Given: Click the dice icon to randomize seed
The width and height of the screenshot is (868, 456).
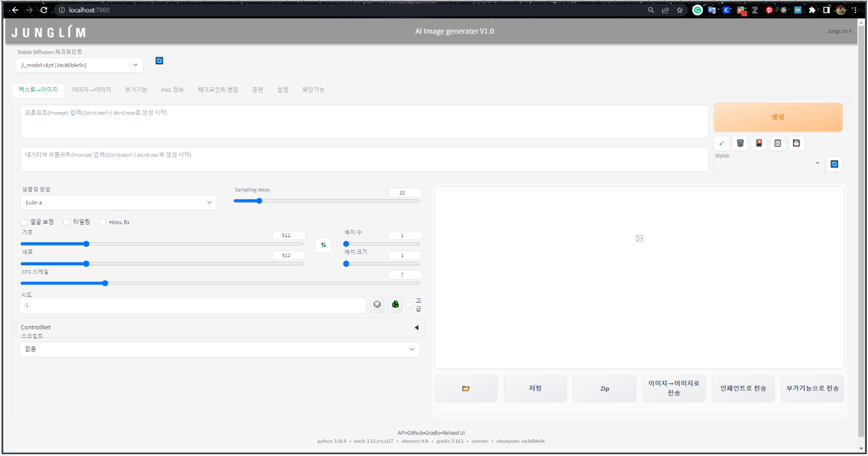Looking at the screenshot, I should (x=377, y=305).
